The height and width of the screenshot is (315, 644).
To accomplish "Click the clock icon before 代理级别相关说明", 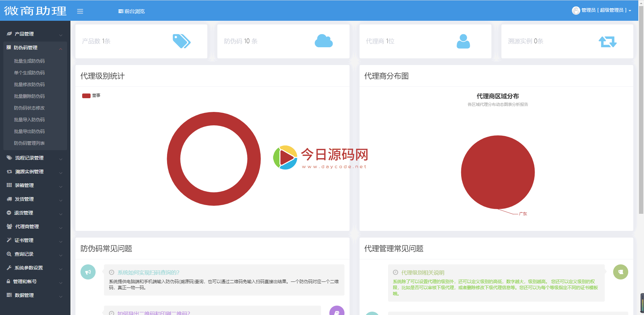I will tap(395, 272).
